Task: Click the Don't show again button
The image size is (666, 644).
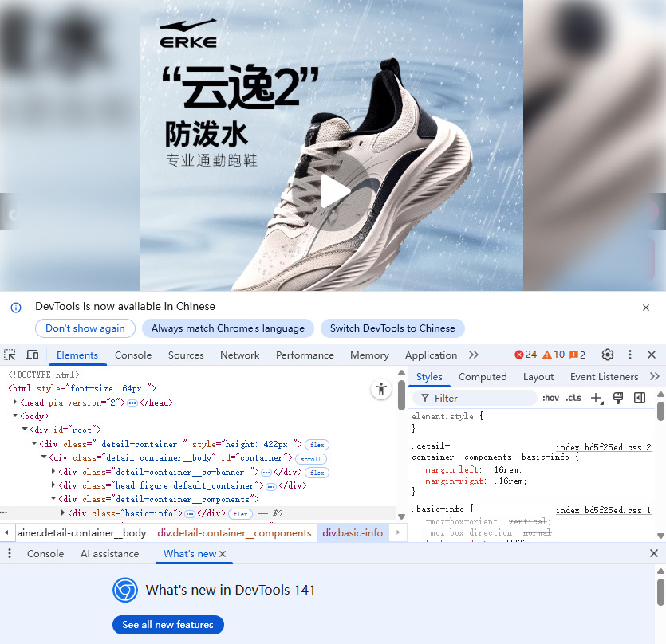Action: pyautogui.click(x=85, y=328)
